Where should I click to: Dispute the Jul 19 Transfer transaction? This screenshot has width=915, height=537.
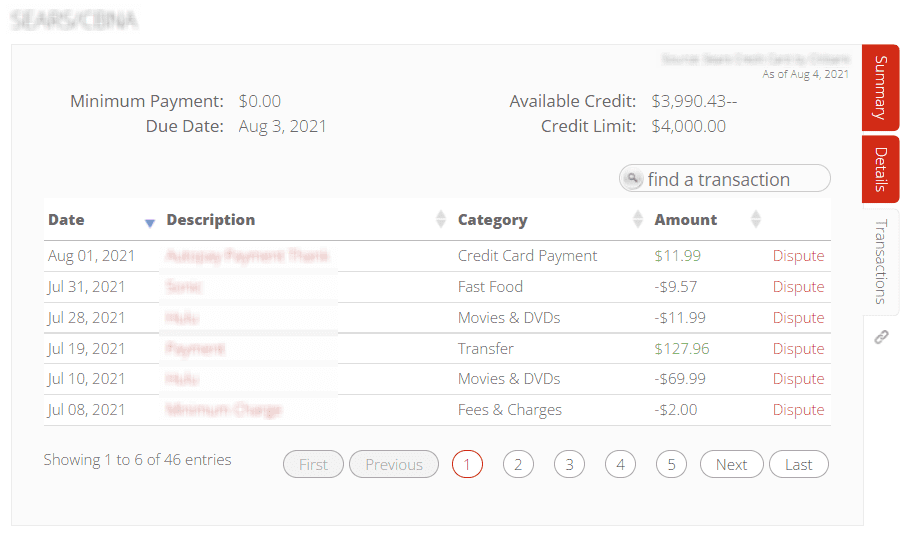point(798,349)
